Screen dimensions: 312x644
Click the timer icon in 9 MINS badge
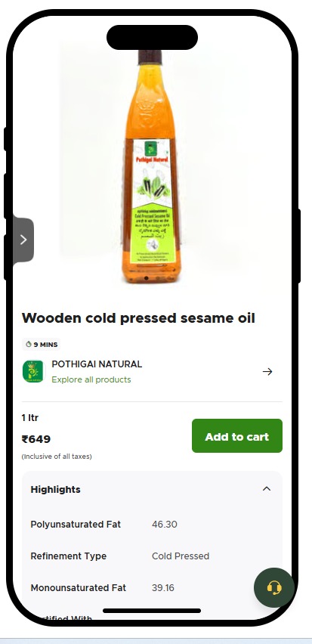[28, 344]
